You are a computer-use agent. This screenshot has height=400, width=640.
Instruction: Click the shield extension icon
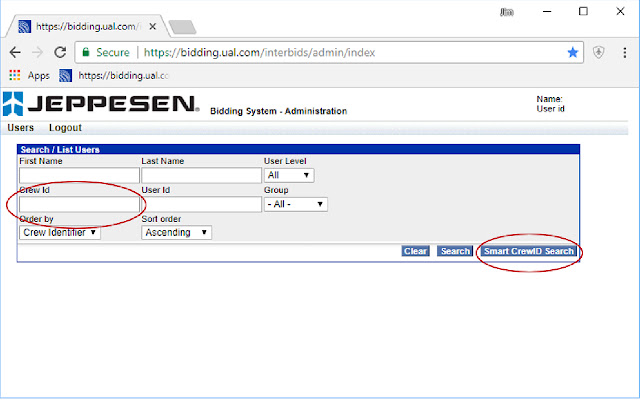coord(598,52)
